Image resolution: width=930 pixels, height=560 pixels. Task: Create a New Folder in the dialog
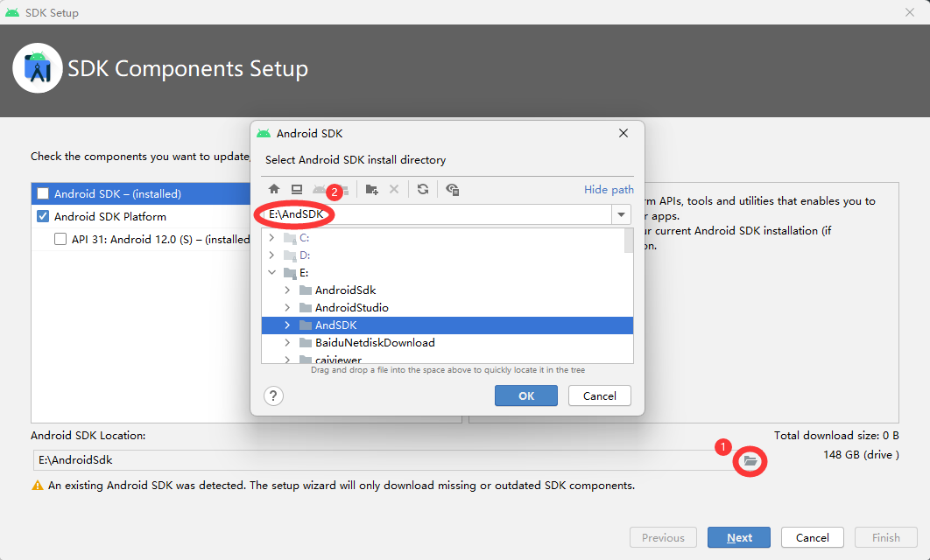coord(371,189)
